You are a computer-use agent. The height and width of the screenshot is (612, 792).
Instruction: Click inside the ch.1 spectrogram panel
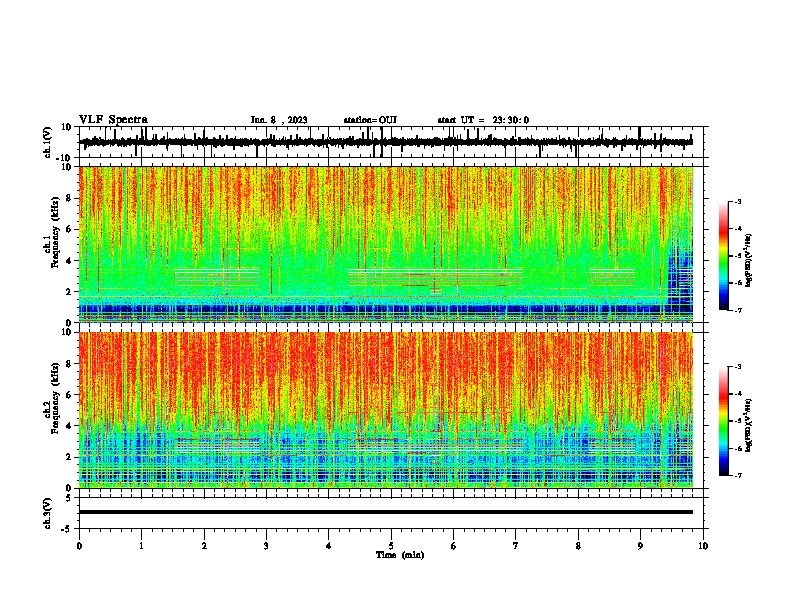(386, 244)
